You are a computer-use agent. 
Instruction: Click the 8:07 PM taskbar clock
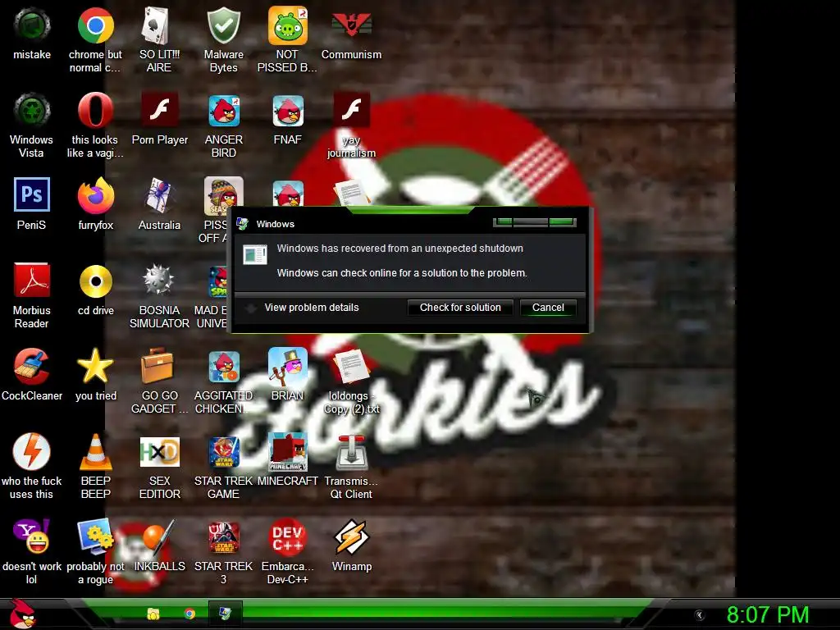(768, 614)
